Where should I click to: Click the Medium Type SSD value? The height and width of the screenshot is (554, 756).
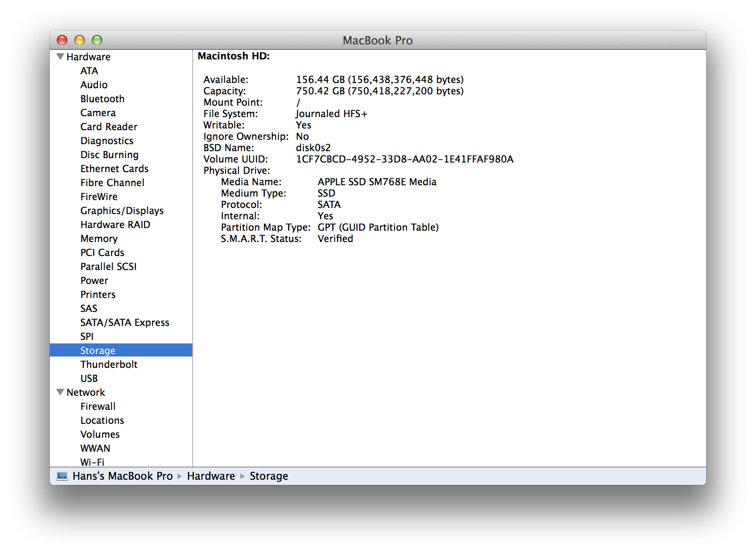326,193
